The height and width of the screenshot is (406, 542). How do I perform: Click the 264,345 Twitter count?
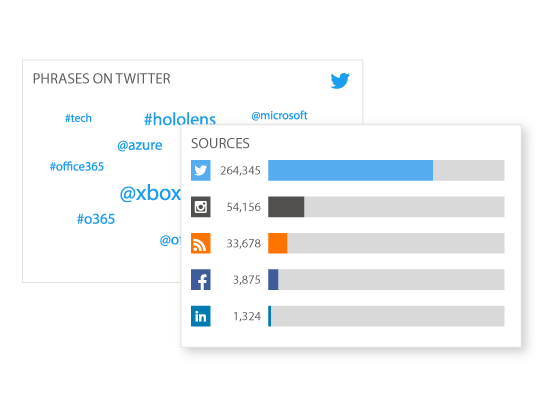click(x=240, y=170)
